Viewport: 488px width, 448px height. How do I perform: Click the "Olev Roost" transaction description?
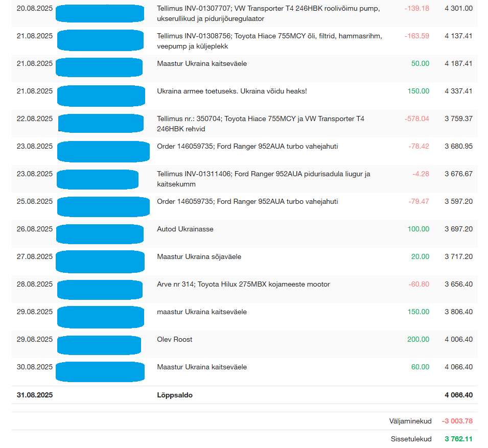tap(174, 340)
